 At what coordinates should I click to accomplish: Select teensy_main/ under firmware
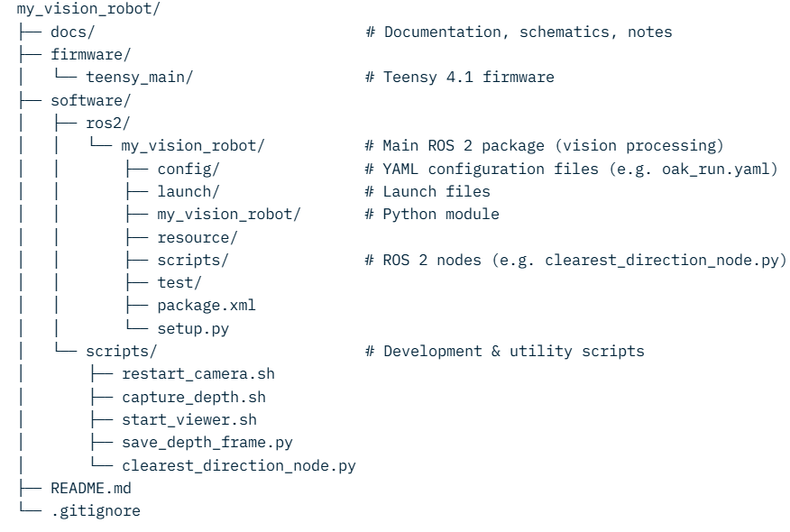[x=139, y=77]
